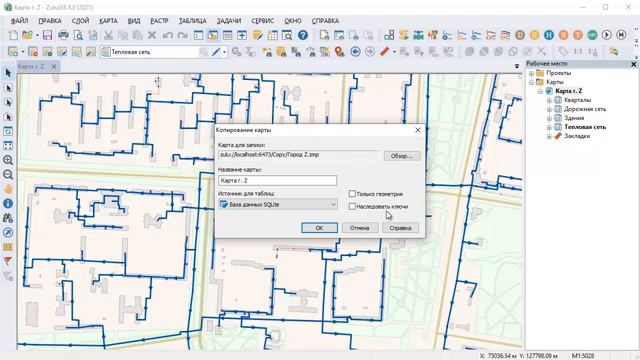Click the Undo arrow icon
The image size is (640, 360).
[167, 35]
